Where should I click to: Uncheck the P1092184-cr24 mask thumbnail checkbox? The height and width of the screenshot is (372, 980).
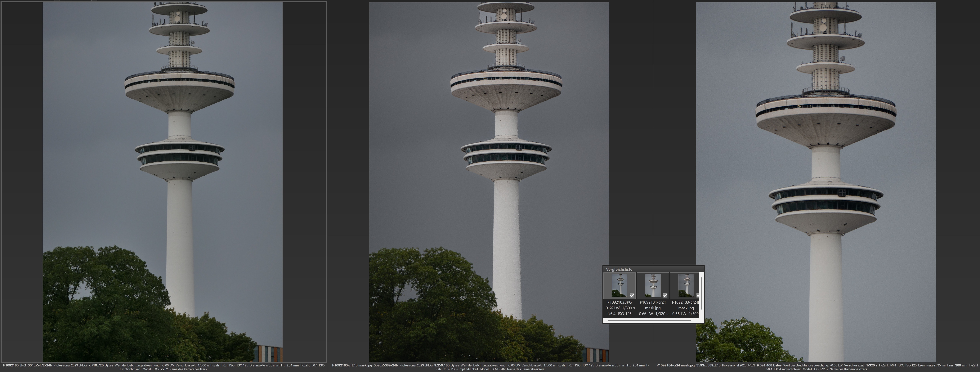(x=665, y=295)
